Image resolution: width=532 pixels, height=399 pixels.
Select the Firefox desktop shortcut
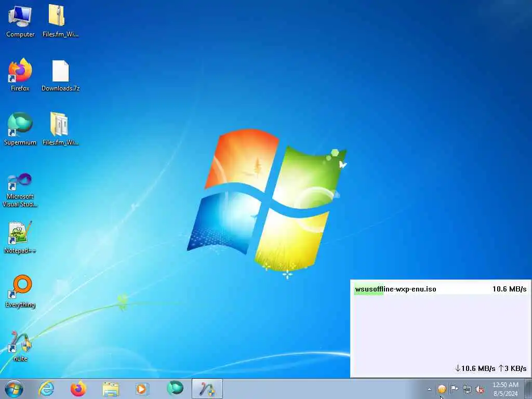coord(20,75)
